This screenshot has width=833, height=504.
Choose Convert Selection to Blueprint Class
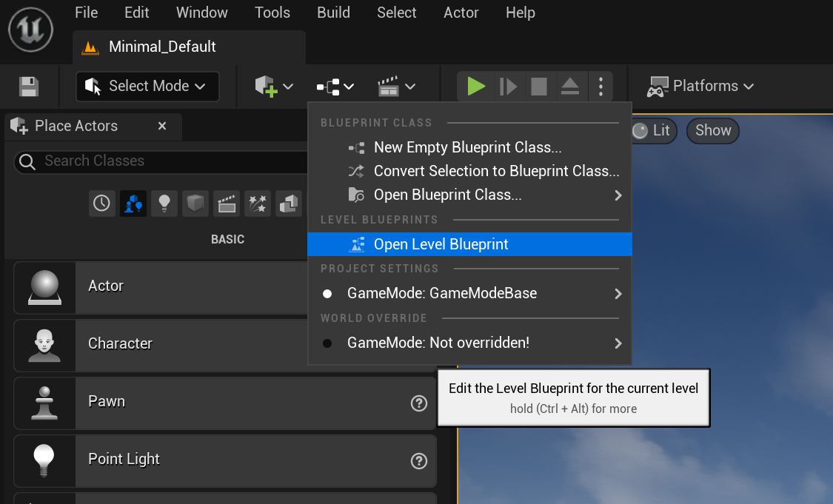pos(469,171)
